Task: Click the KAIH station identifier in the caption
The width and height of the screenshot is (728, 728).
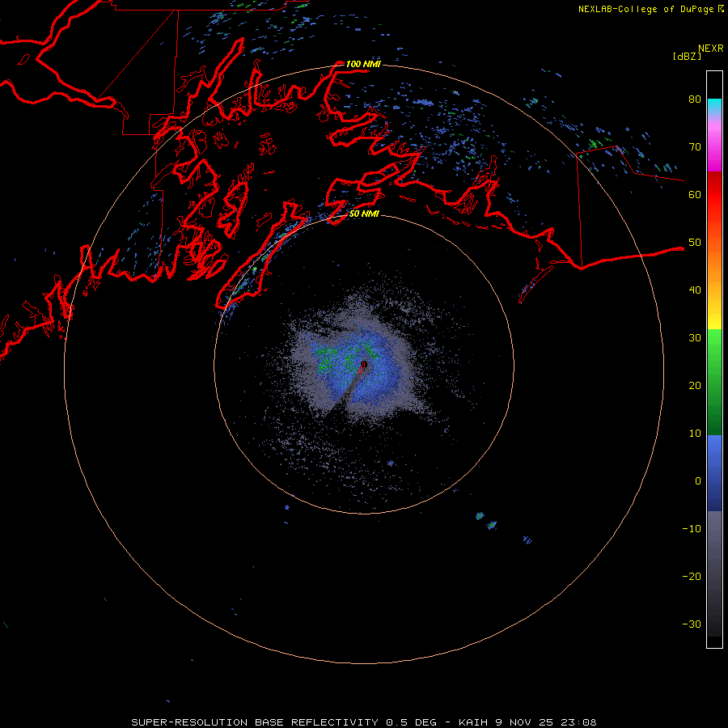Action: coord(472,722)
